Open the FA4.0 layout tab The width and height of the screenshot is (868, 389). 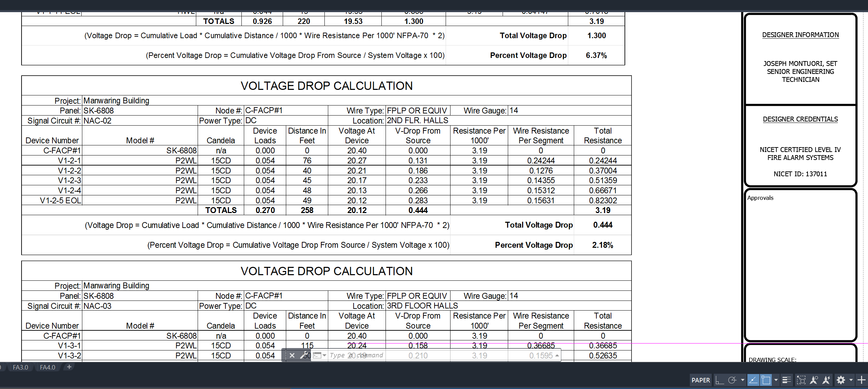(48, 367)
